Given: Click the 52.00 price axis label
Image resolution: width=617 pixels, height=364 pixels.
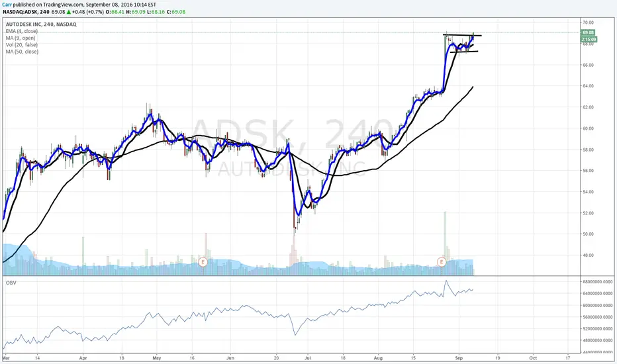Looking at the screenshot, I should click(589, 213).
